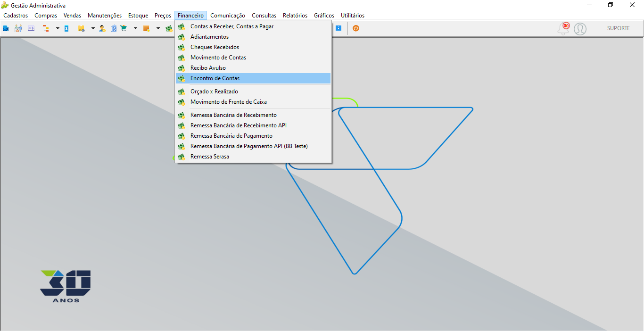
Task: Click the orange hierarchy chart toolbar icon
Action: tap(46, 28)
